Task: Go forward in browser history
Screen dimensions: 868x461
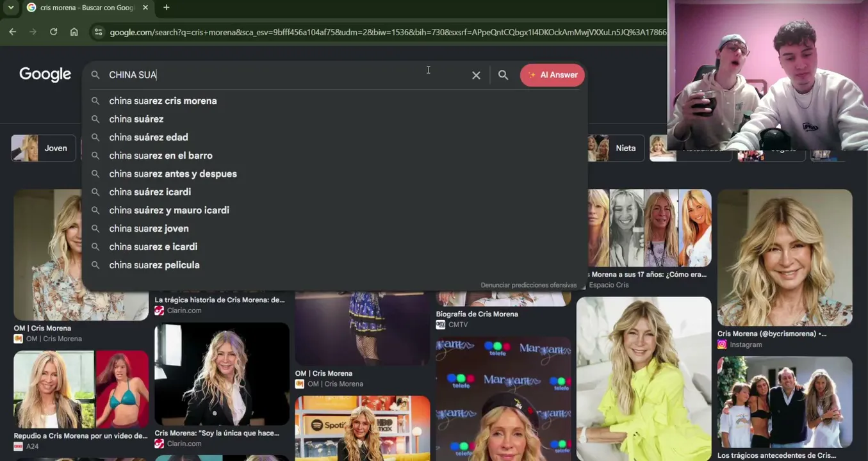Action: click(x=33, y=32)
